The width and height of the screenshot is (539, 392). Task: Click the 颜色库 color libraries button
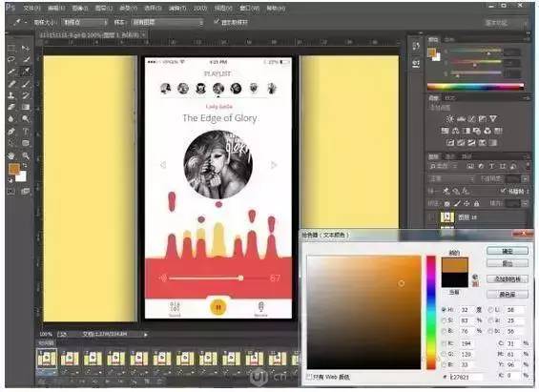(508, 295)
